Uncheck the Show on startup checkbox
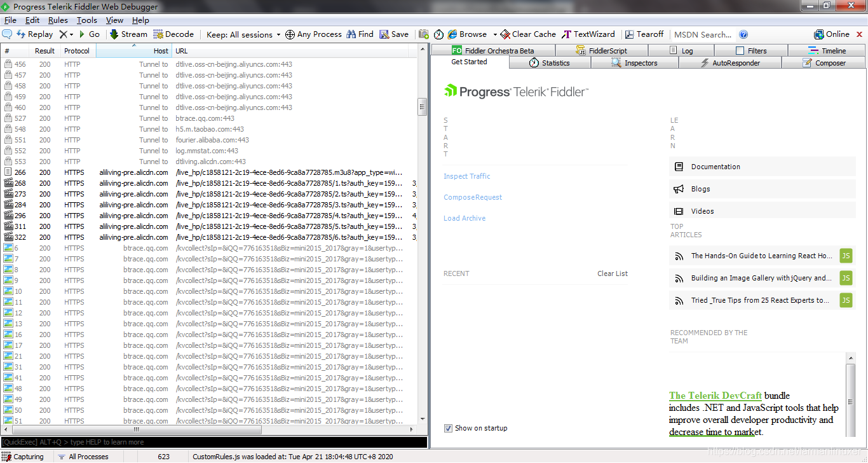Screen dimensions: 868x463 (x=448, y=428)
